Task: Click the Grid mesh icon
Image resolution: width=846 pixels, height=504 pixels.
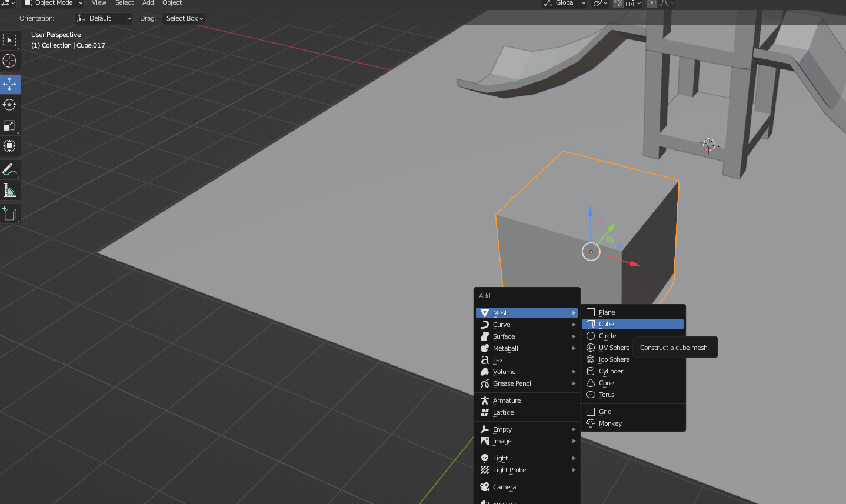Action: pos(591,412)
